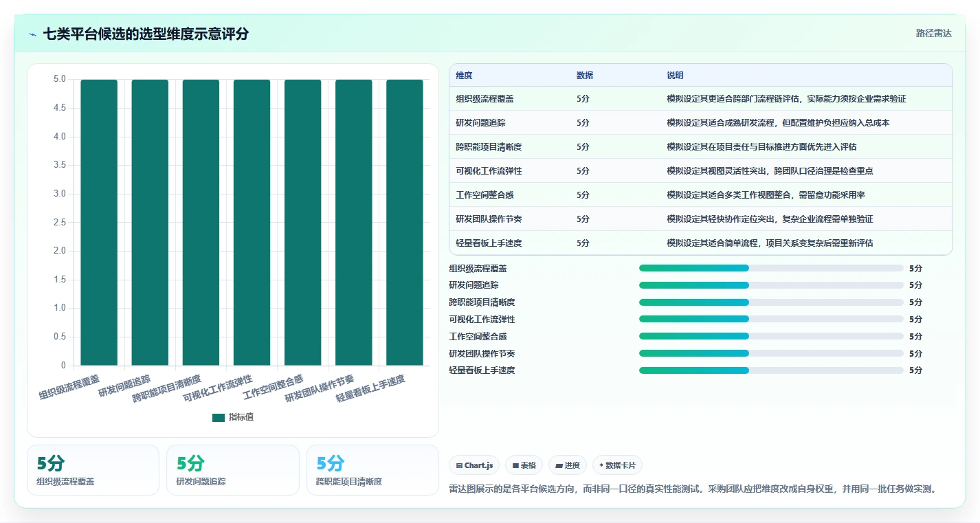Click the 跨职能项目清晰度 bar in the chart
This screenshot has height=523, width=980.
201,223
